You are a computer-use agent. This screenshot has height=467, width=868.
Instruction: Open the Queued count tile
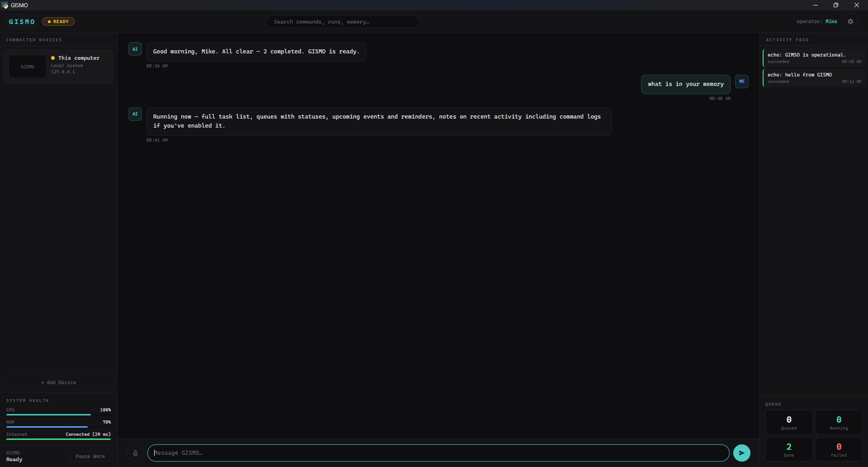tap(789, 422)
